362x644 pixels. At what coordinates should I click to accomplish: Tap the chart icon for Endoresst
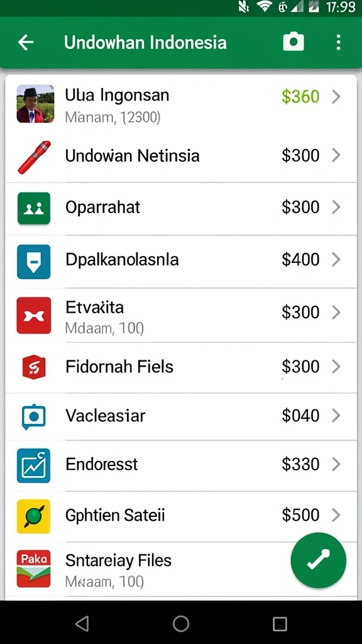click(34, 466)
